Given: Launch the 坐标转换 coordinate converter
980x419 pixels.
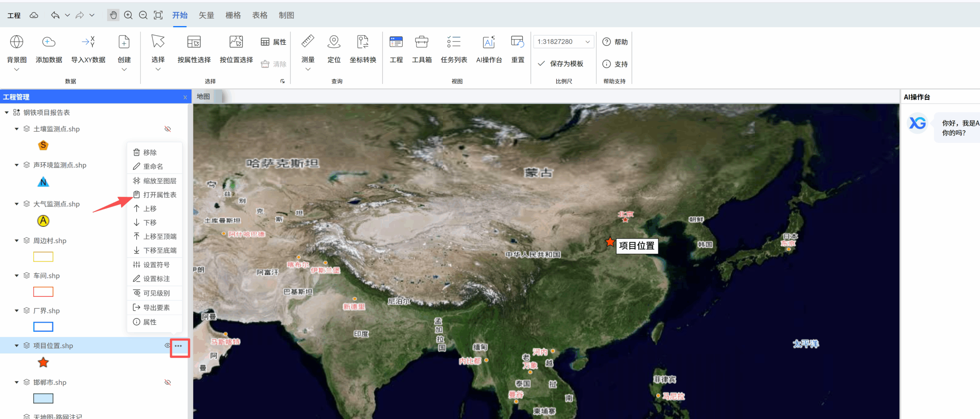Looking at the screenshot, I should 363,42.
